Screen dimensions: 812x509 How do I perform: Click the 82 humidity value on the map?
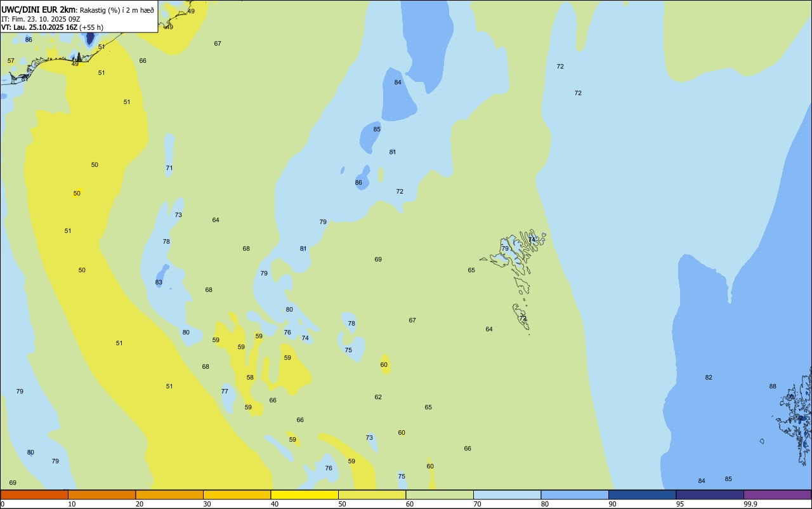709,378
